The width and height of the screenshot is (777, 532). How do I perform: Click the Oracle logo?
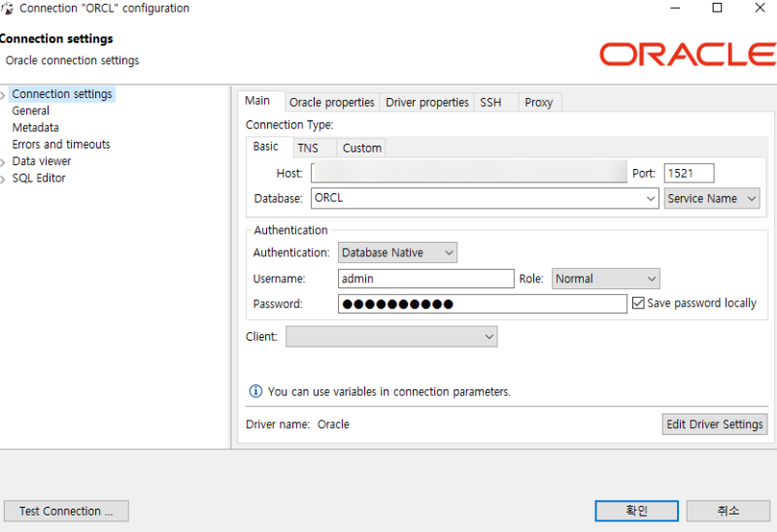[687, 53]
